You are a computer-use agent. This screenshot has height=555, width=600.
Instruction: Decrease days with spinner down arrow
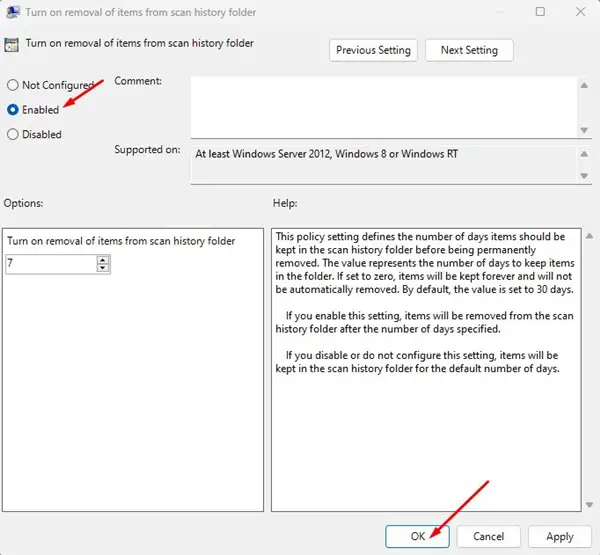[103, 268]
